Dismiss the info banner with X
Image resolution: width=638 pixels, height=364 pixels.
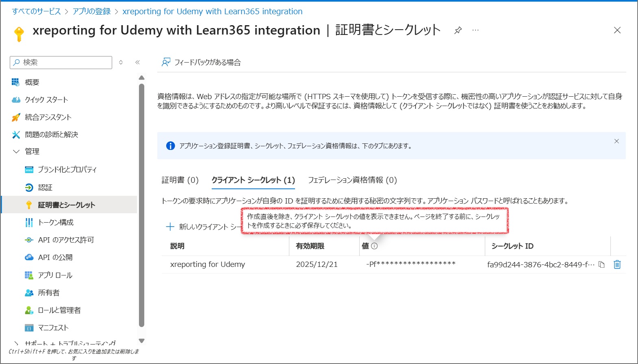click(616, 141)
